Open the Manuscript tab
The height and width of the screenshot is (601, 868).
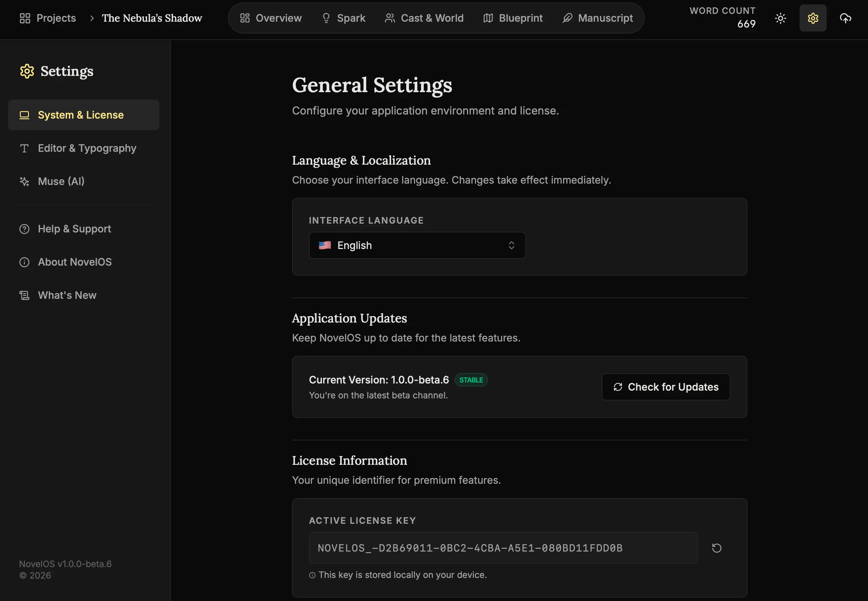(598, 18)
